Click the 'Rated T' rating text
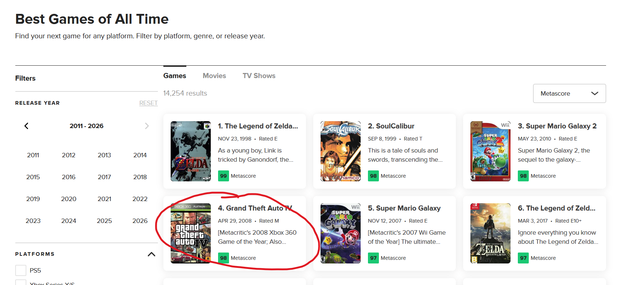Image resolution: width=644 pixels, height=285 pixels. click(413, 139)
